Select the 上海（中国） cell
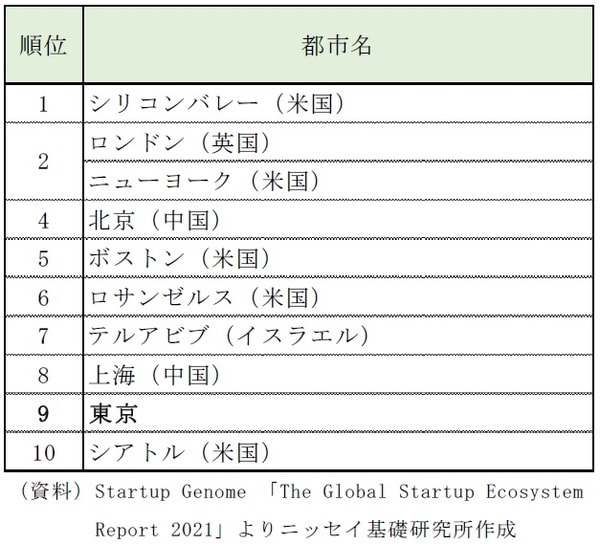600x544 pixels. pos(155,375)
